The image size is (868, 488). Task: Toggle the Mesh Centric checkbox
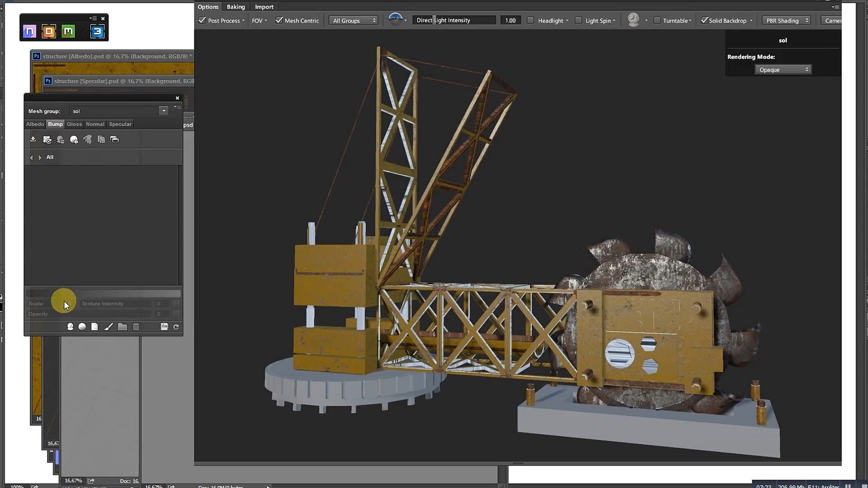(x=279, y=20)
